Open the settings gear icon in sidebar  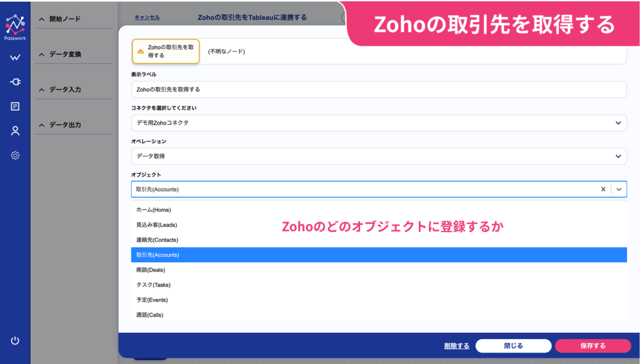click(x=15, y=155)
